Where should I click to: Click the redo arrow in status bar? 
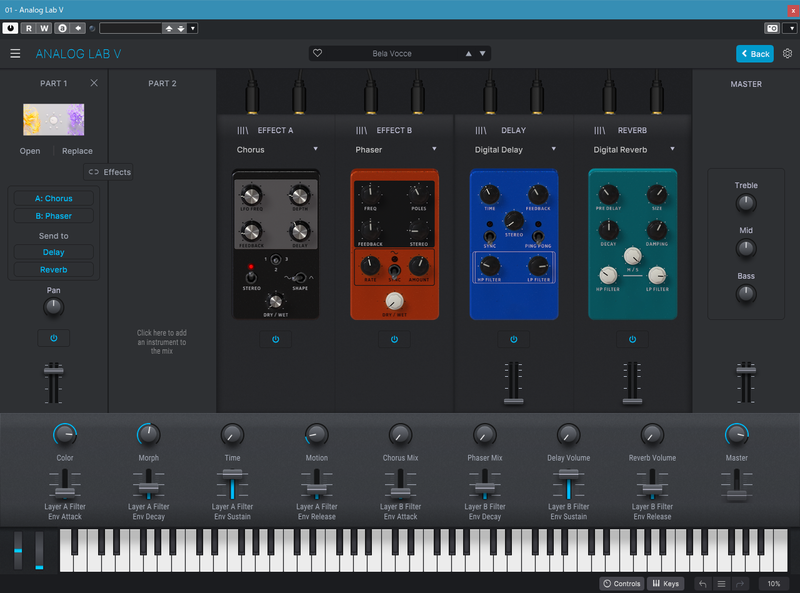(740, 583)
